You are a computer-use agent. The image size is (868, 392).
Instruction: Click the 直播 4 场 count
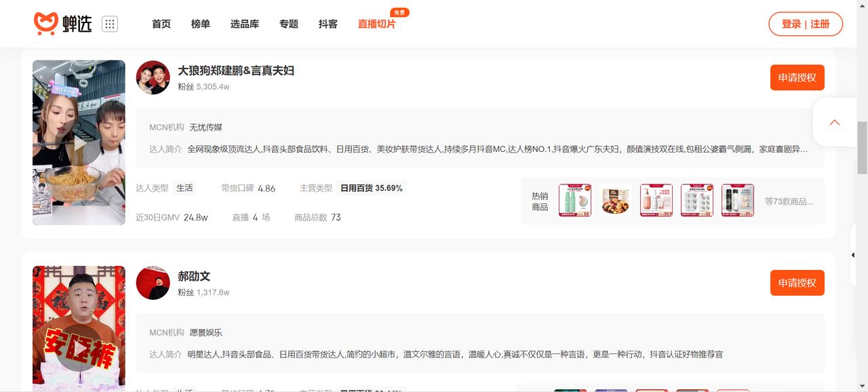(252, 218)
